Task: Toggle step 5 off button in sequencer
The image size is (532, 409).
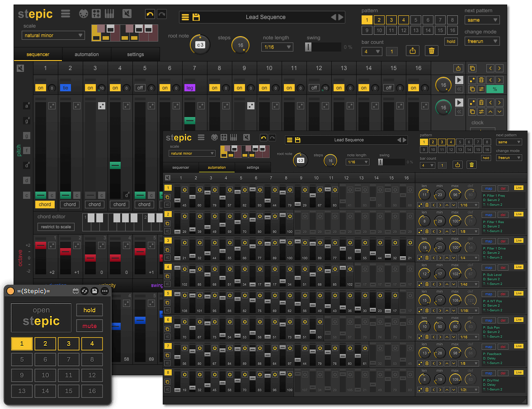Action: point(140,88)
